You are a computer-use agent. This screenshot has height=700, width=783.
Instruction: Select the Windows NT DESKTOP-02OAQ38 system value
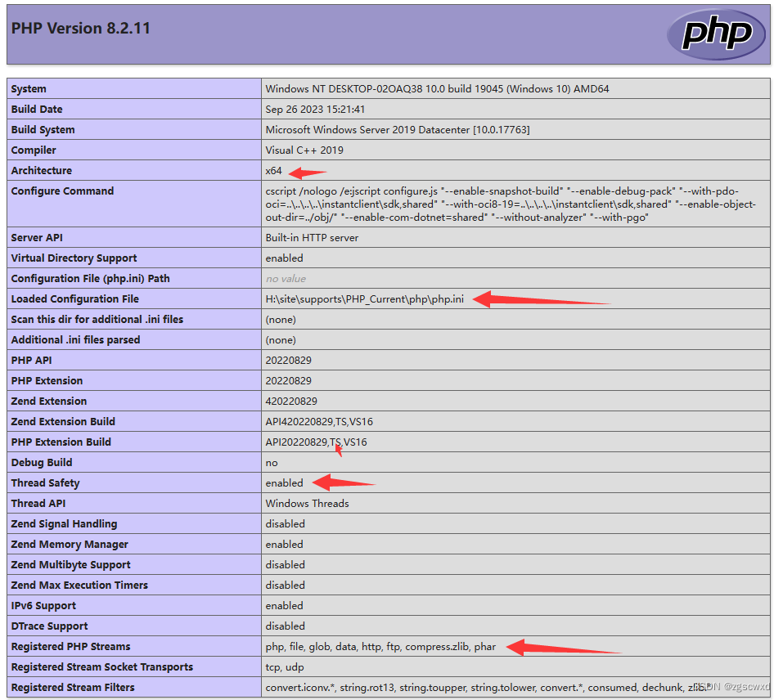[437, 89]
